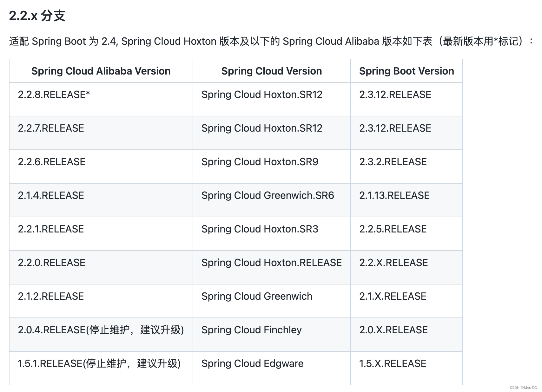Click the 2.1.13.RELEASE Spring Boot cell

pyautogui.click(x=394, y=195)
